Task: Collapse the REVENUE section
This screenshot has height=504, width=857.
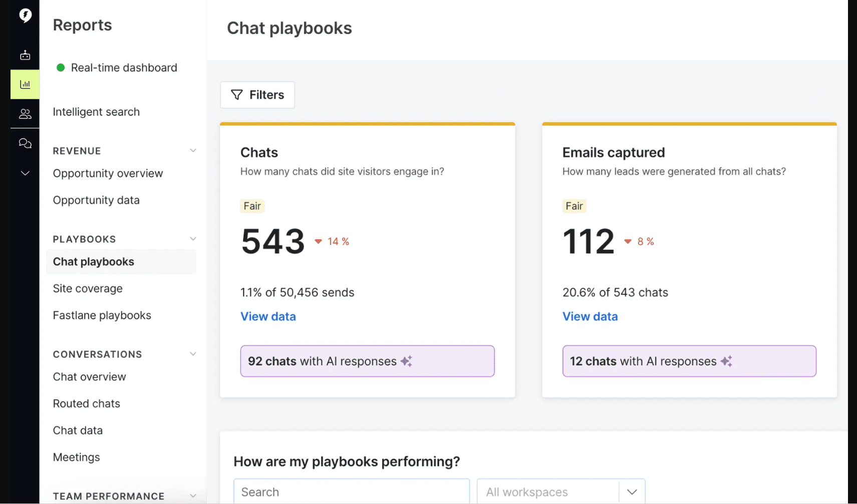Action: coord(193,150)
